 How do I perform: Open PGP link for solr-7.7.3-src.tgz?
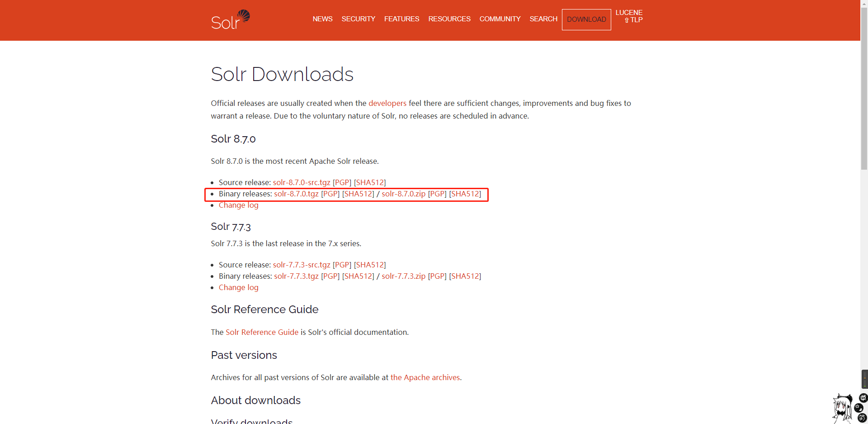pyautogui.click(x=342, y=265)
